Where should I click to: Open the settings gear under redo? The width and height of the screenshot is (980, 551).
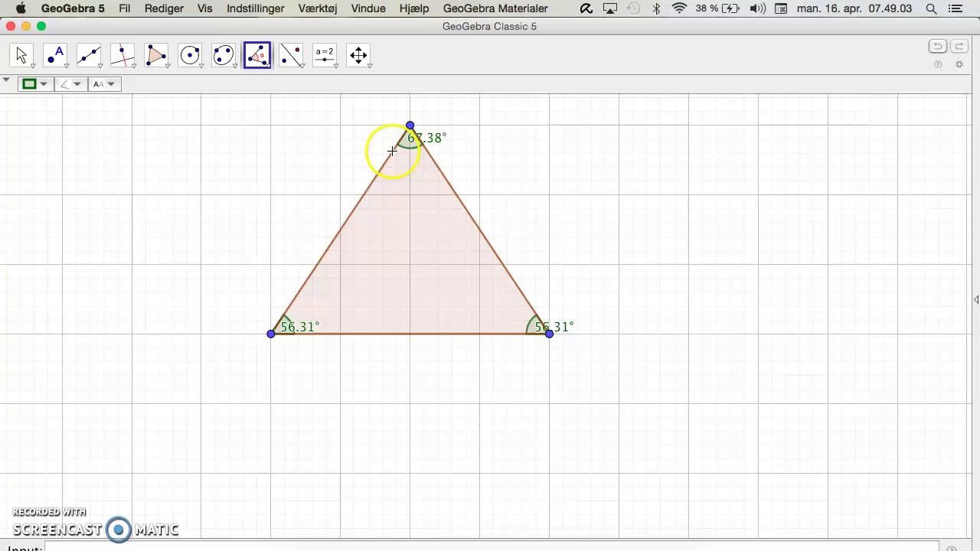(959, 65)
